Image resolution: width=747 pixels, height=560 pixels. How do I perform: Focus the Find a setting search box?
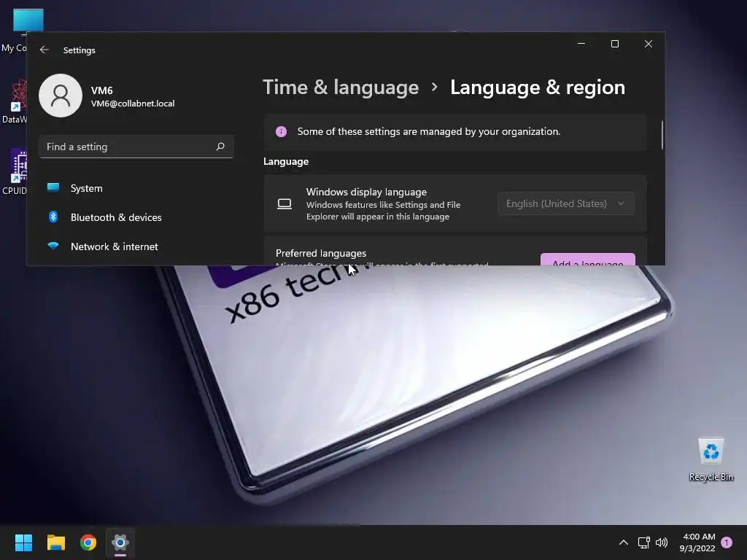(136, 147)
